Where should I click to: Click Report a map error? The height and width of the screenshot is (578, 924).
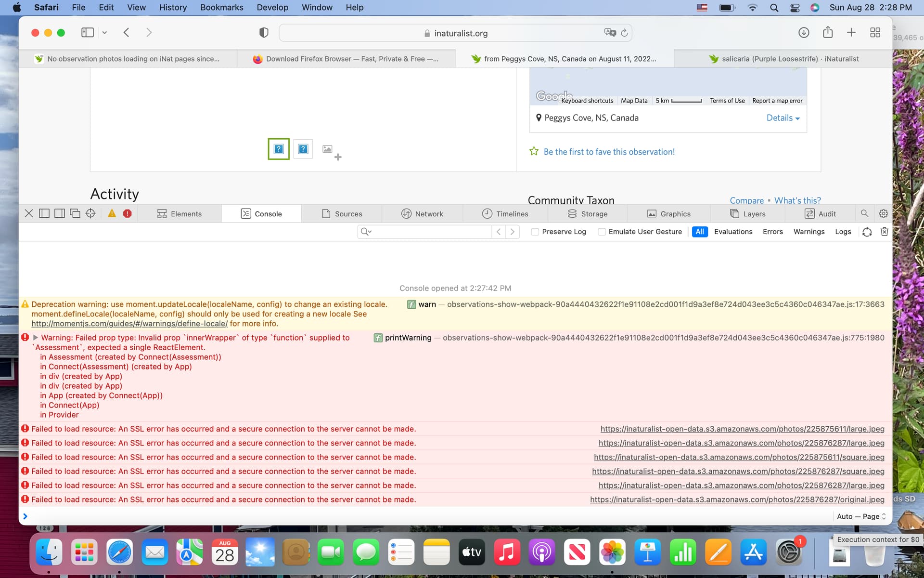point(777,101)
